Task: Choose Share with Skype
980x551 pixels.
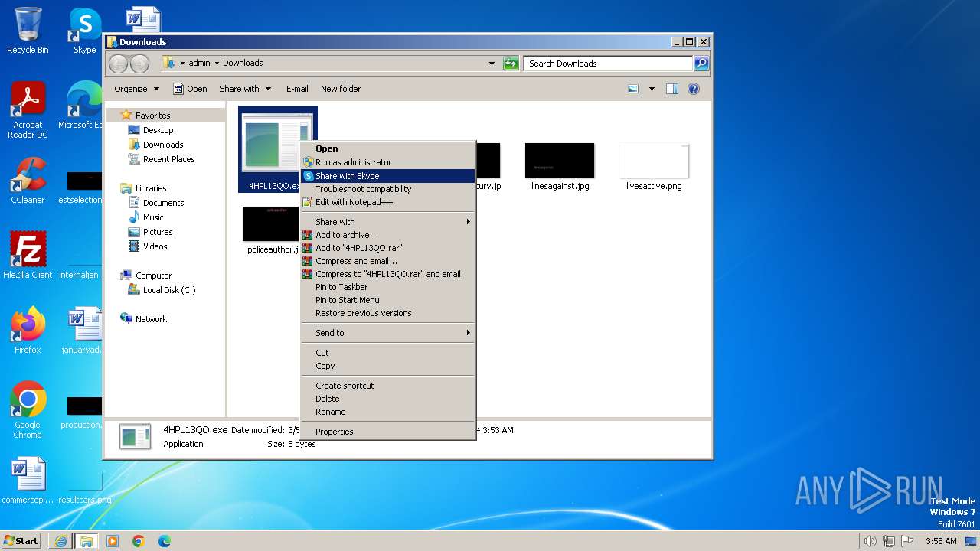Action: [x=387, y=176]
